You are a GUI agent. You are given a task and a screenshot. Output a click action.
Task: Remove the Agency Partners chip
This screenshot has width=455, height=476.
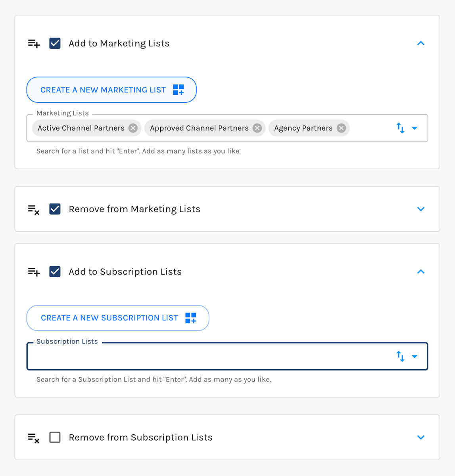(x=341, y=128)
